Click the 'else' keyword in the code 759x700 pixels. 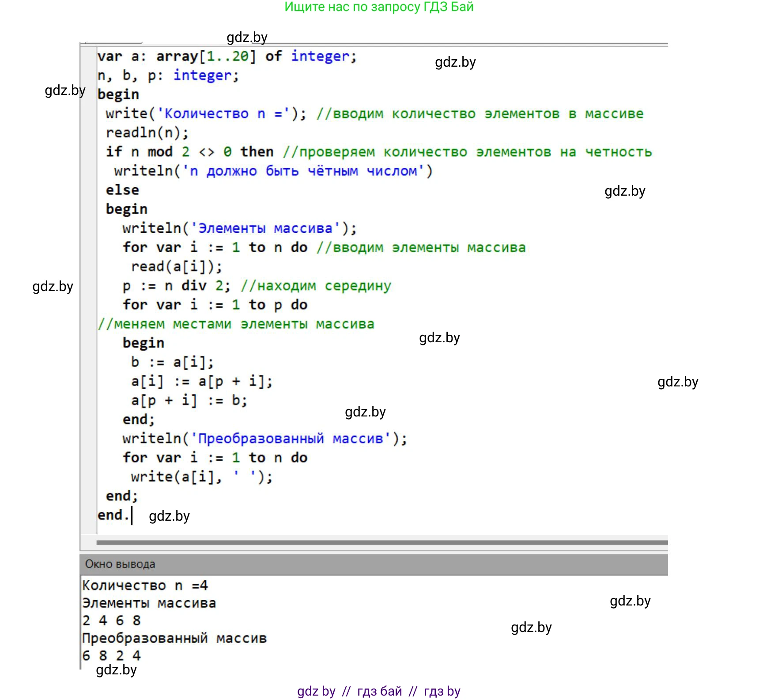point(122,190)
